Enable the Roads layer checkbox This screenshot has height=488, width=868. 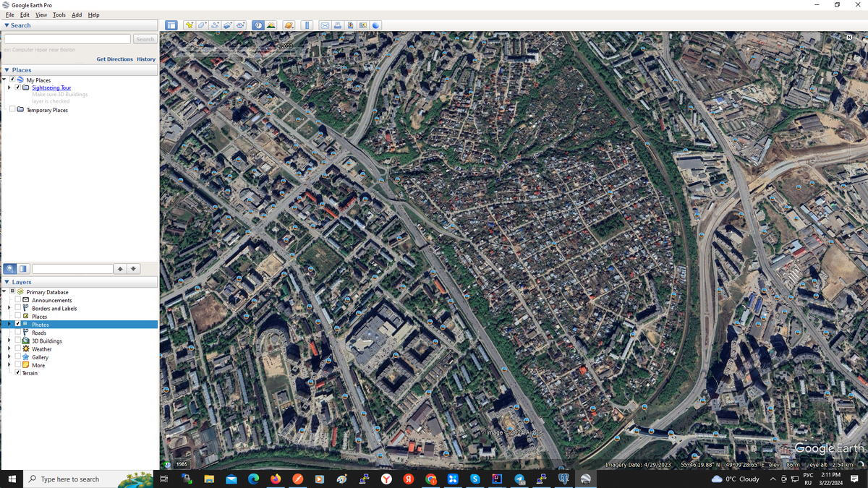coord(18,333)
